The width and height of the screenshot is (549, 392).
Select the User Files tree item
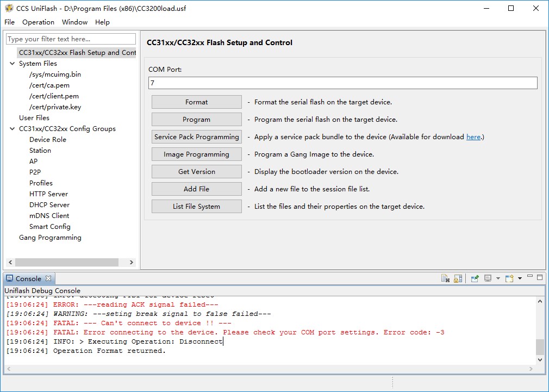pos(34,117)
